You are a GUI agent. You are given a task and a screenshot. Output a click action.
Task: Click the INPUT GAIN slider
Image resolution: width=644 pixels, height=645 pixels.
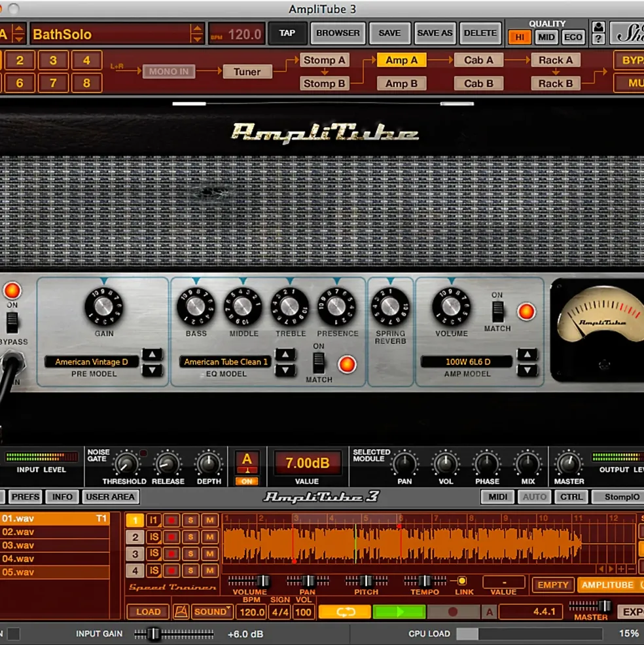click(174, 634)
